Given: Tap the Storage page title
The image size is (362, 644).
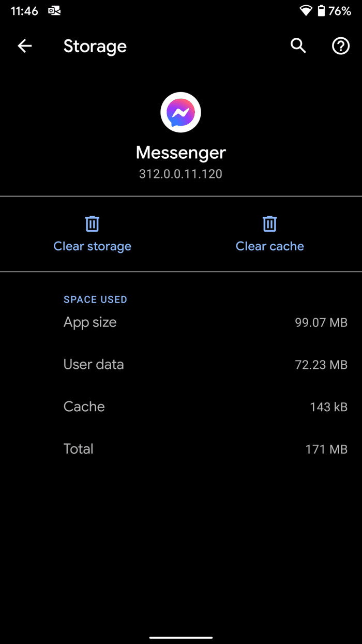Looking at the screenshot, I should point(95,47).
